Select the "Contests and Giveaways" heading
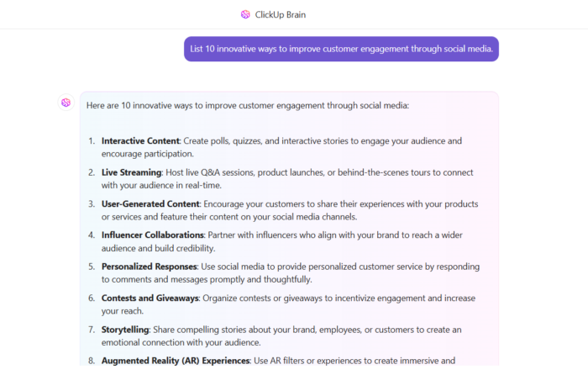This screenshot has height=375, width=588. 150,298
